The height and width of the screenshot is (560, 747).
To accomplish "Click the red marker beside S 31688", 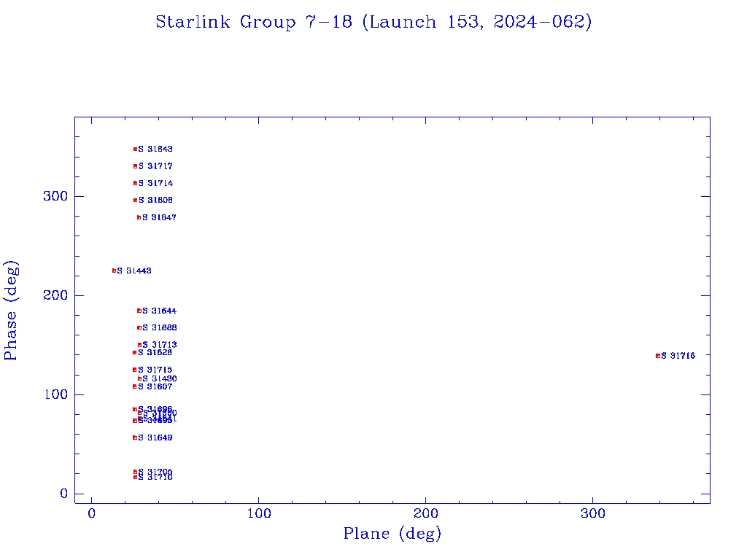I will 139,327.
